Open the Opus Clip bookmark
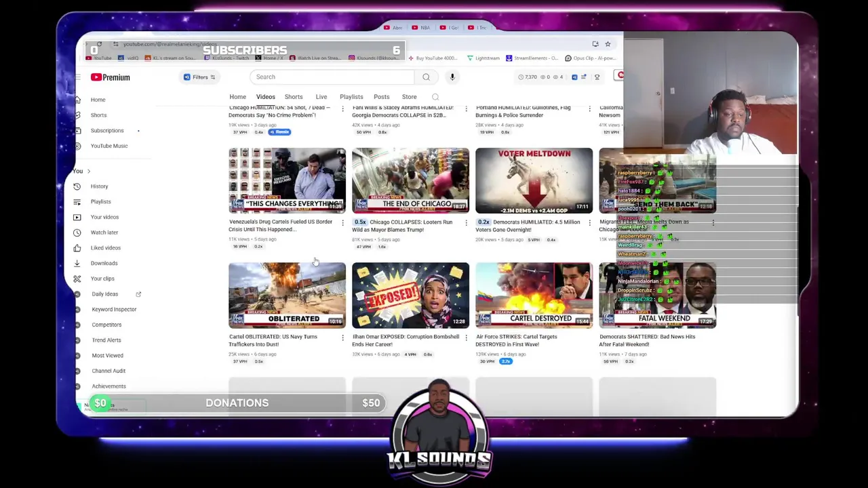The height and width of the screenshot is (488, 868). pos(590,58)
